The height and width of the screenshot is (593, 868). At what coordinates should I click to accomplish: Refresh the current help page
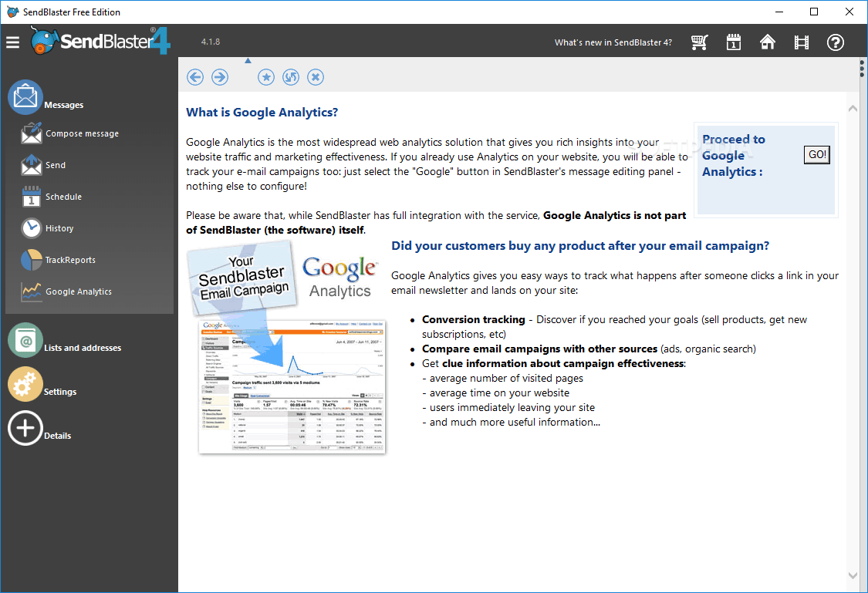(x=291, y=77)
